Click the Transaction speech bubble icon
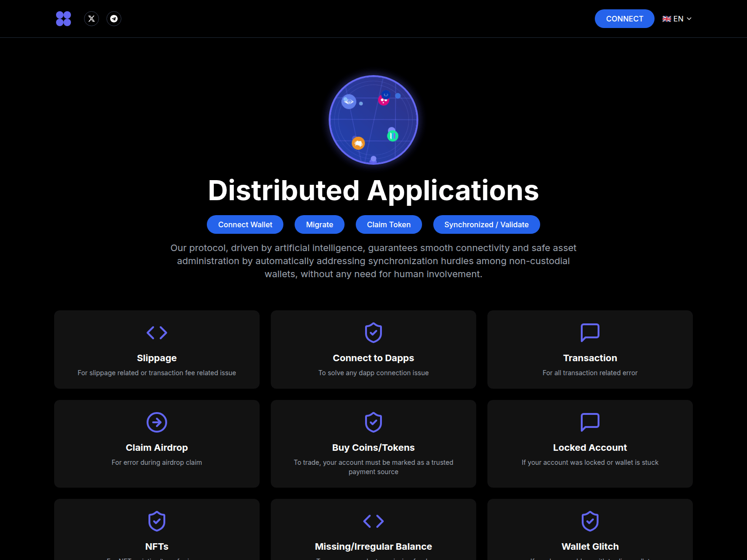 (590, 333)
